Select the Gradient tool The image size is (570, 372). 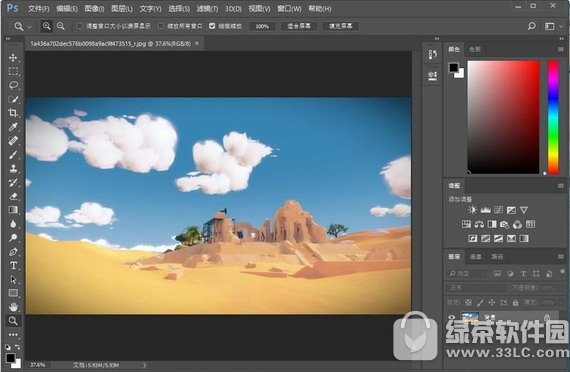click(13, 210)
